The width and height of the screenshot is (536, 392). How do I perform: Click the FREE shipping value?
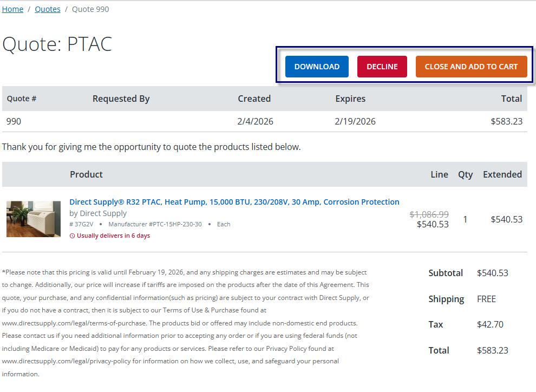486,299
